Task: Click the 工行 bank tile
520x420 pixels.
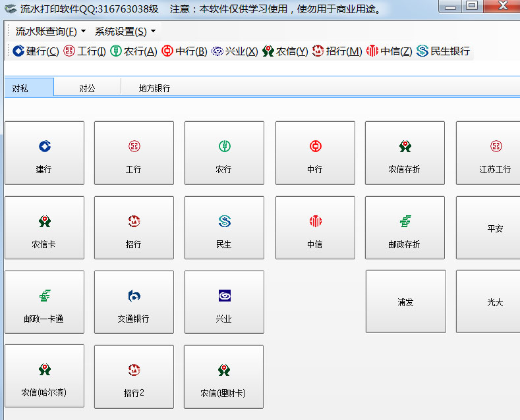Action: pyautogui.click(x=134, y=153)
